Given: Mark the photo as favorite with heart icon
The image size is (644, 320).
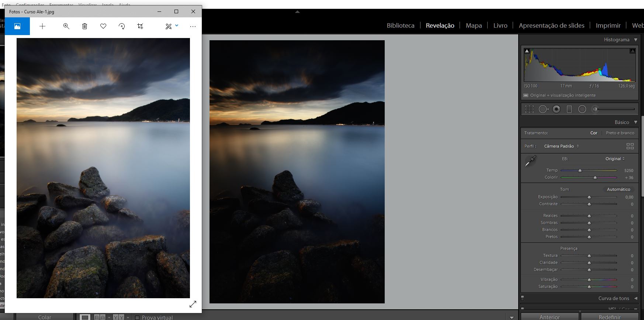Looking at the screenshot, I should (103, 26).
